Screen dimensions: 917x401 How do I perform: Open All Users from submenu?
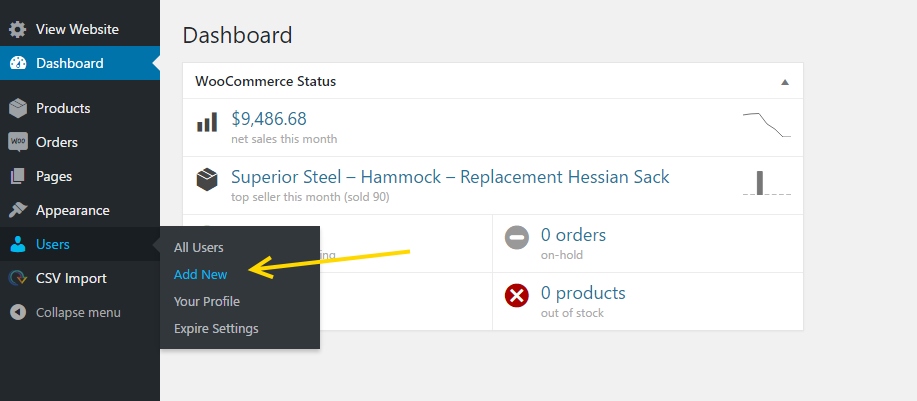click(199, 247)
